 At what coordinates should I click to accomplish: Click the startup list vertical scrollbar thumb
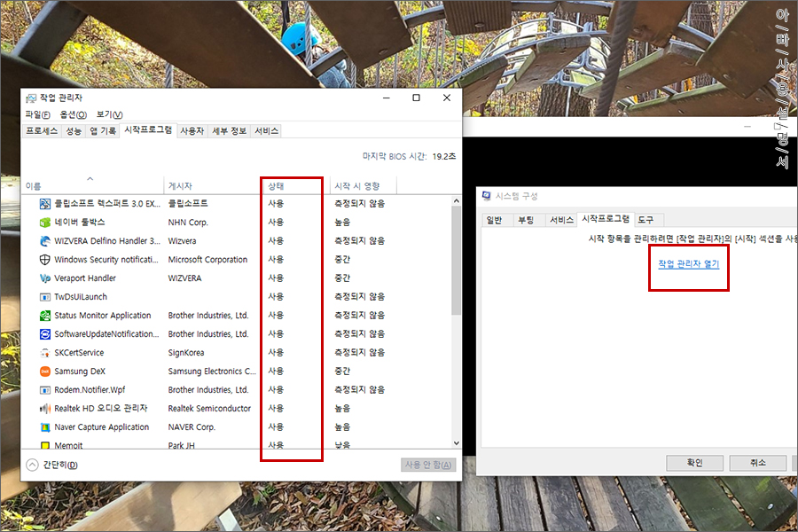point(456,261)
